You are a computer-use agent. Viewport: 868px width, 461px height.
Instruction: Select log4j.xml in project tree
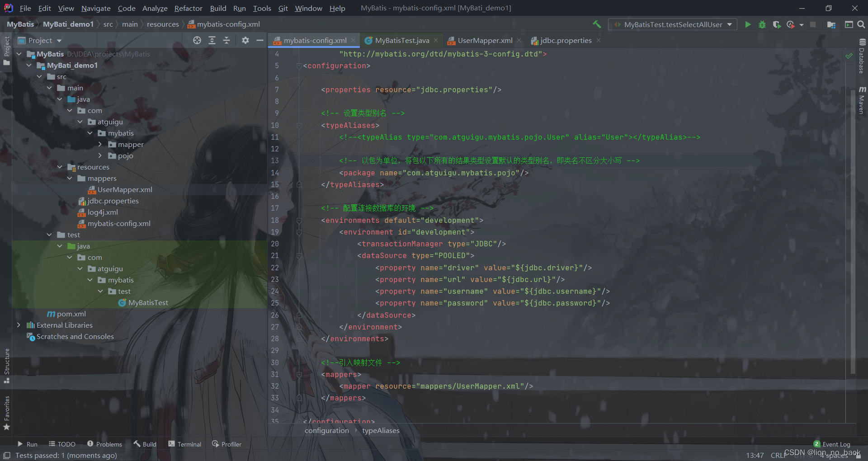tap(103, 212)
